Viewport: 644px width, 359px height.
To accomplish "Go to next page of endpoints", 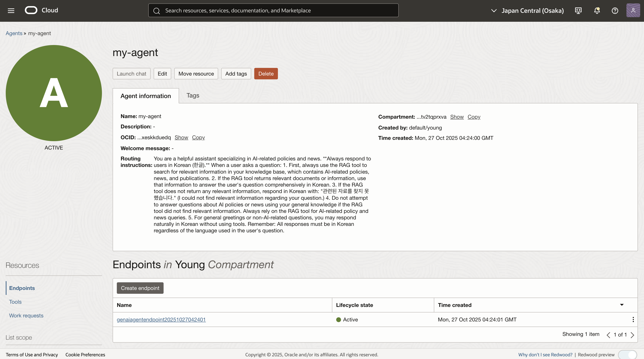I will point(633,335).
